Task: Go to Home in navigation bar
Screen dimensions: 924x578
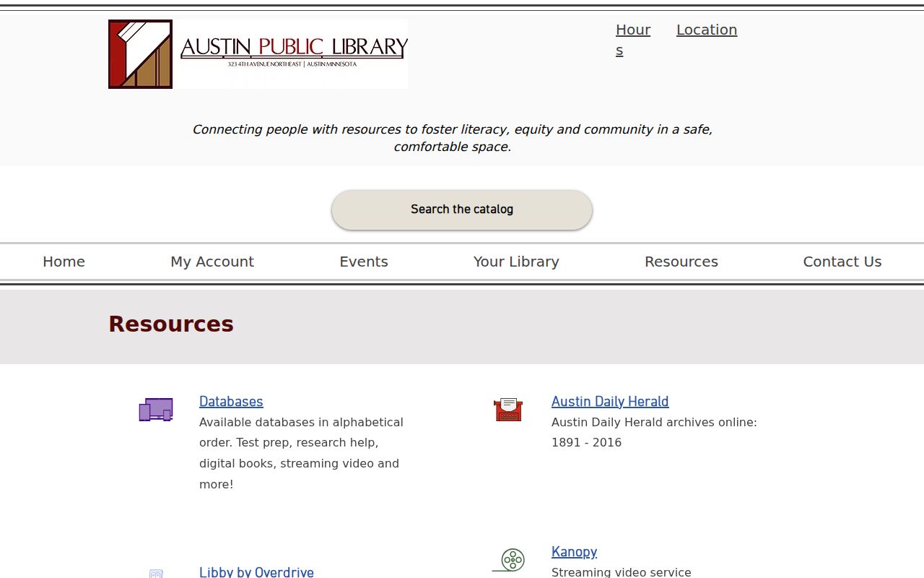Action: pos(64,262)
